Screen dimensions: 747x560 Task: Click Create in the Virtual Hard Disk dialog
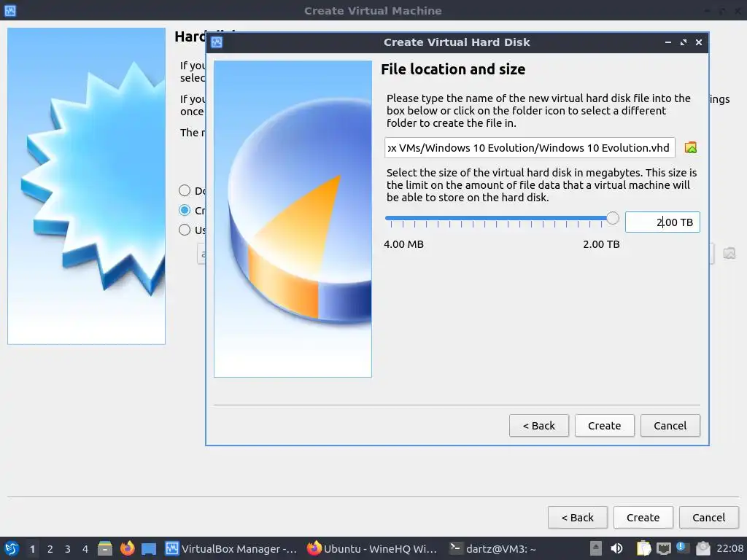pos(604,426)
